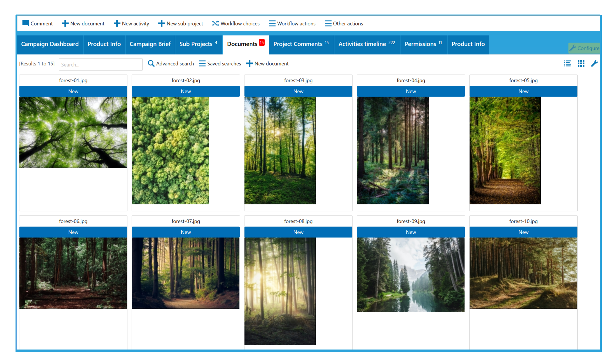The height and width of the screenshot is (364, 616).
Task: Open the forest-07.jpg thumbnail
Action: (x=186, y=273)
